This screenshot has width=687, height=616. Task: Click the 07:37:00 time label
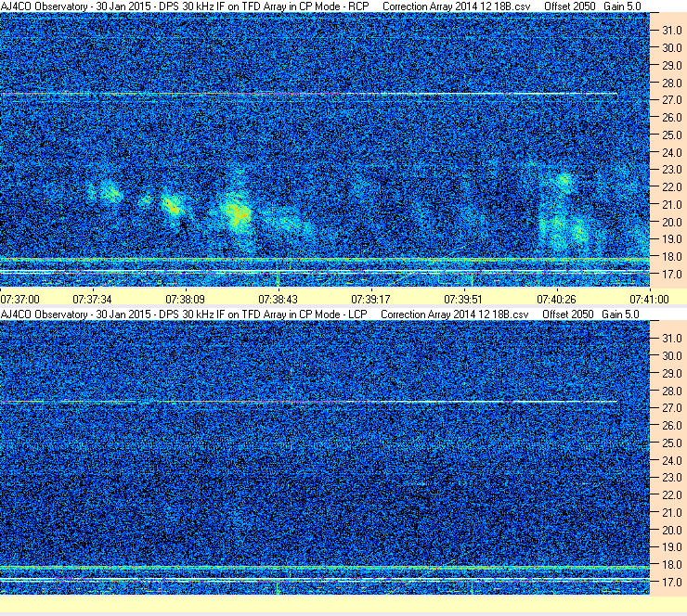point(20,300)
